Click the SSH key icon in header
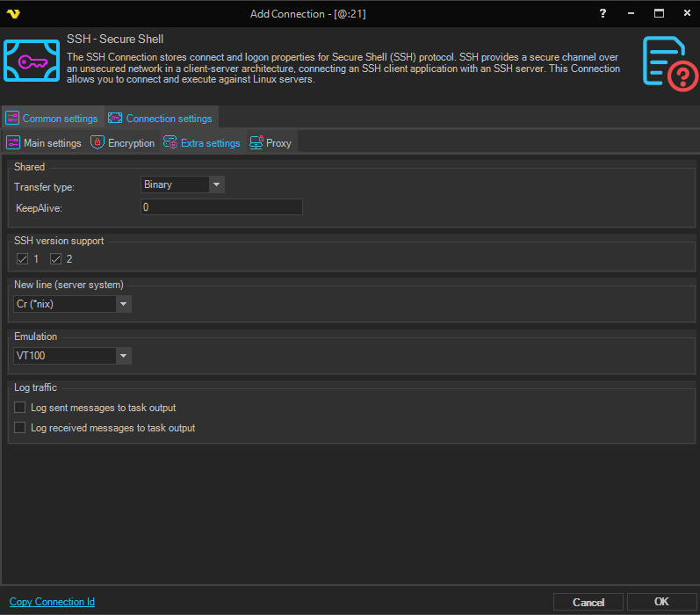 (x=32, y=61)
